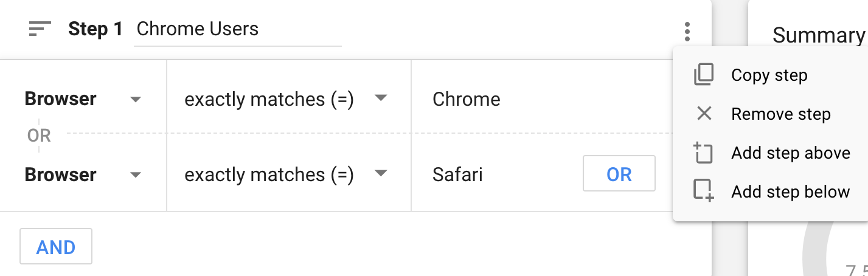868x276 pixels.
Task: Open the three-dot step options menu
Action: click(687, 32)
